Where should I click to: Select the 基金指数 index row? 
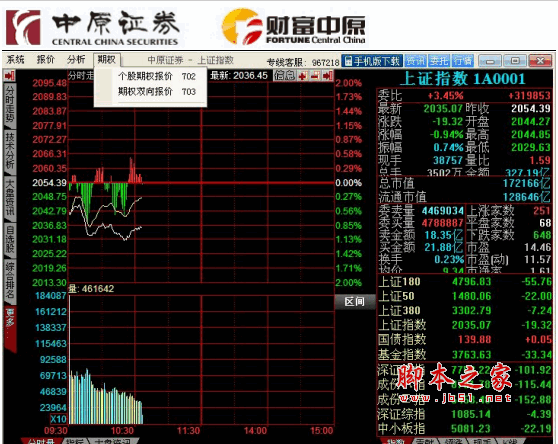464,354
